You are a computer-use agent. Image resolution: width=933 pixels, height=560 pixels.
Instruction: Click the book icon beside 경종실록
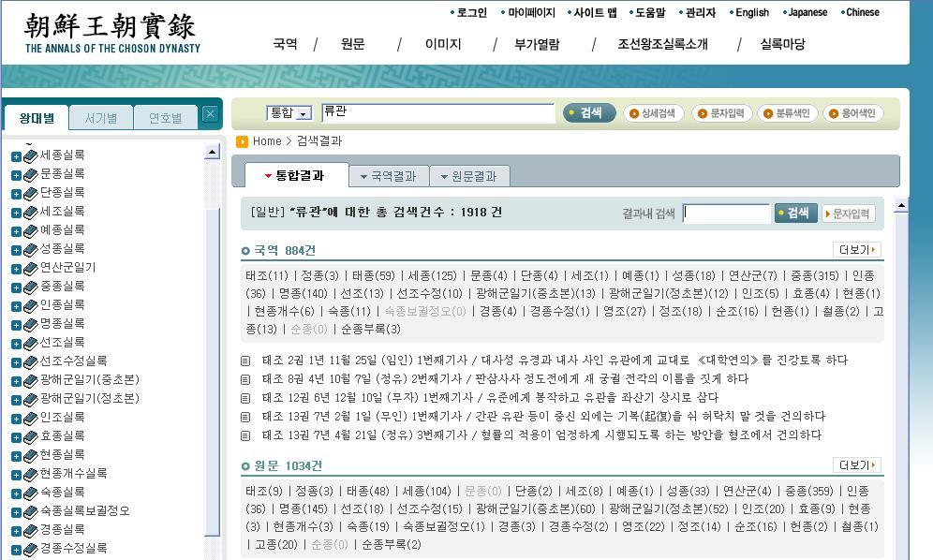(30, 531)
